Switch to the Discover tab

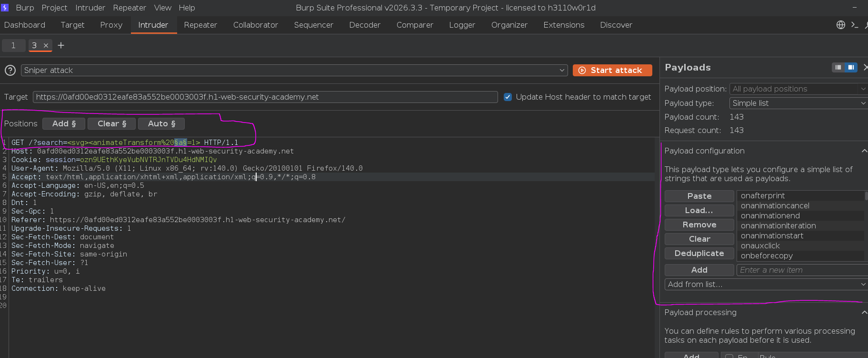[x=616, y=25]
